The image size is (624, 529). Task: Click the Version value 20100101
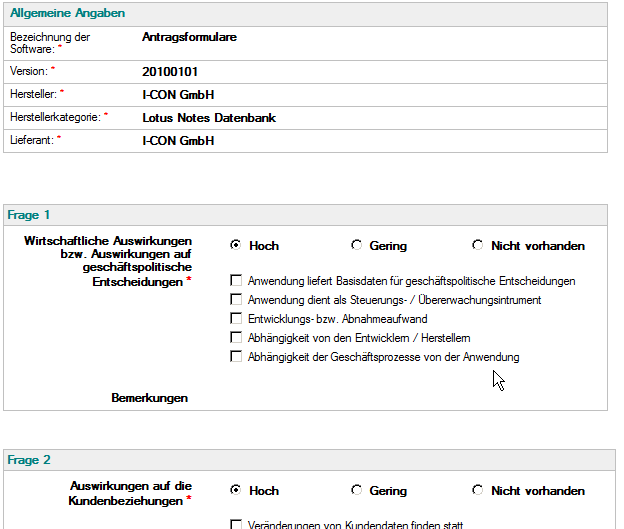(170, 72)
